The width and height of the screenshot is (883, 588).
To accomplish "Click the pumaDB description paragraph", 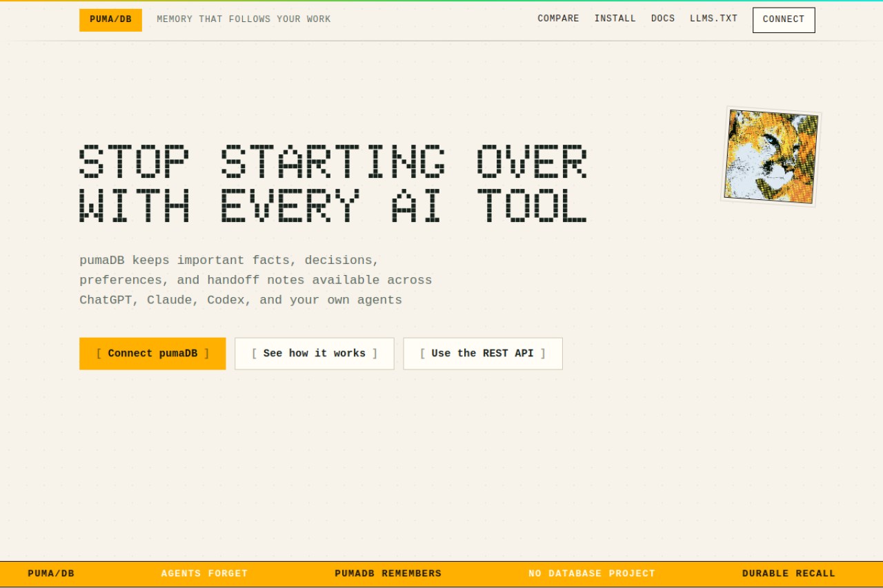I will click(x=256, y=281).
